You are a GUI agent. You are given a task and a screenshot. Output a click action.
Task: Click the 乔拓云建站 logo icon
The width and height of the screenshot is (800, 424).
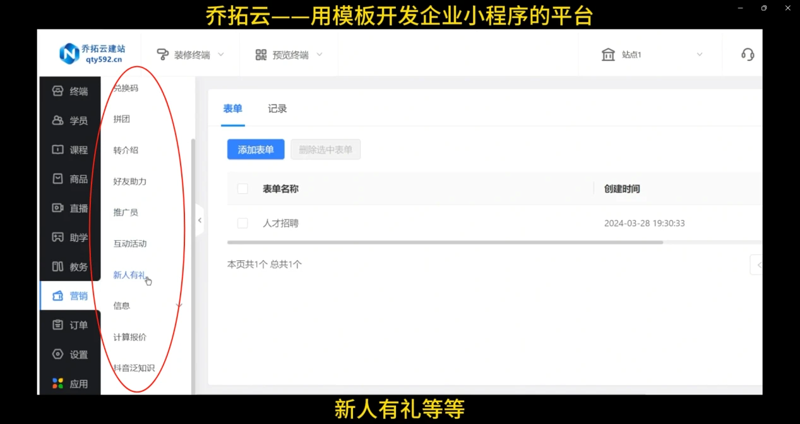tap(69, 54)
